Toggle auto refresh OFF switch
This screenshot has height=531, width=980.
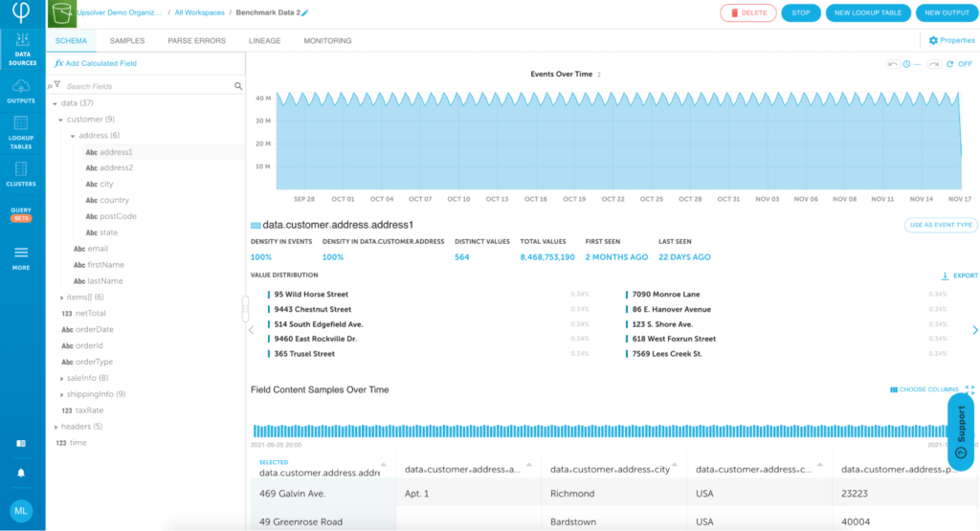tap(965, 64)
